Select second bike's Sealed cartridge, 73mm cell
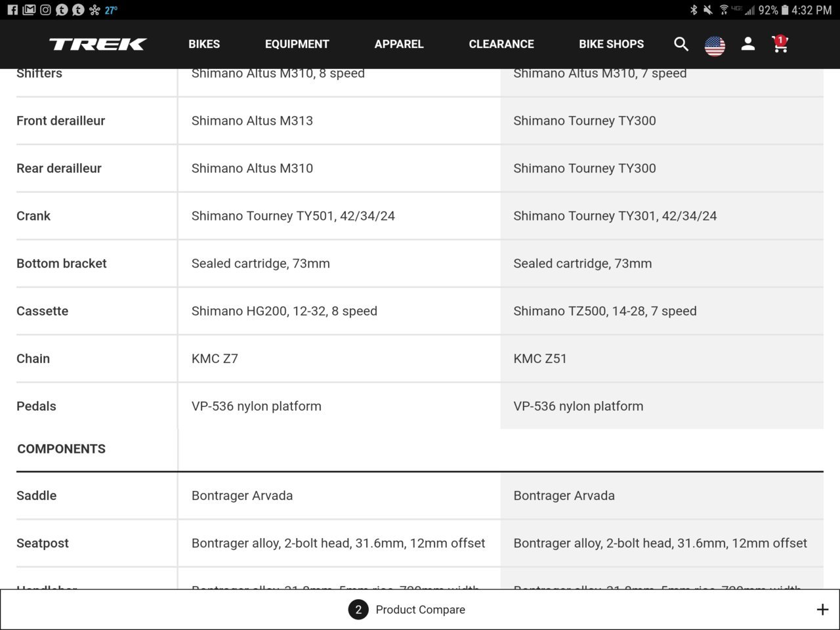 661,263
